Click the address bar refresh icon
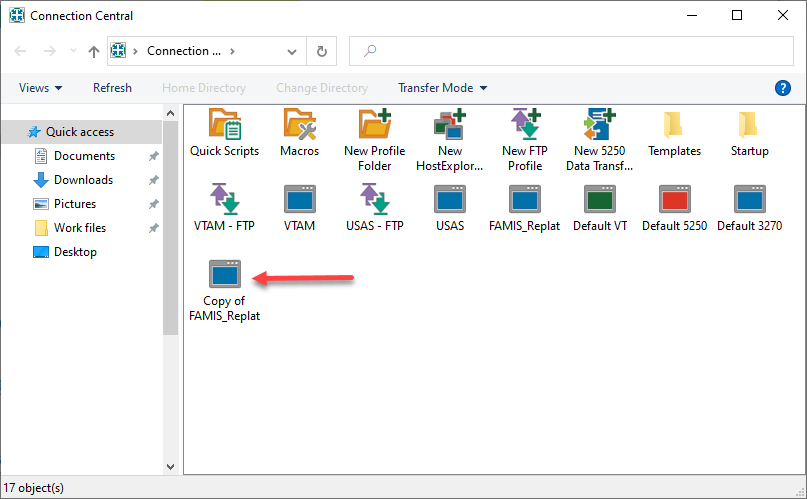 pos(322,51)
